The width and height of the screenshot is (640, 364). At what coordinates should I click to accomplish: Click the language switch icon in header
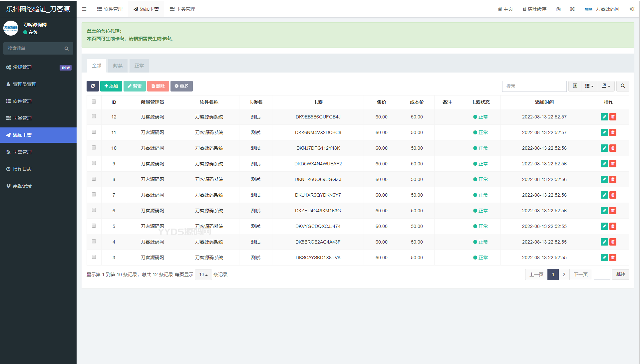pos(558,9)
